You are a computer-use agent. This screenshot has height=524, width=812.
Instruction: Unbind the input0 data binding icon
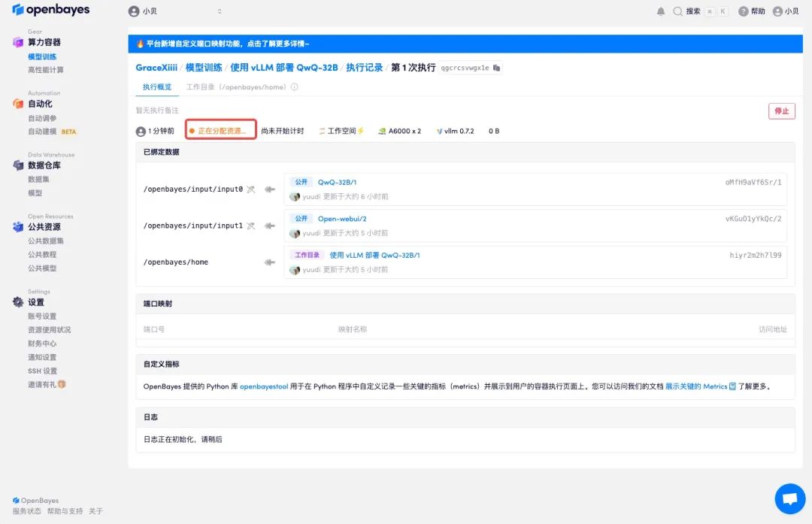point(250,189)
